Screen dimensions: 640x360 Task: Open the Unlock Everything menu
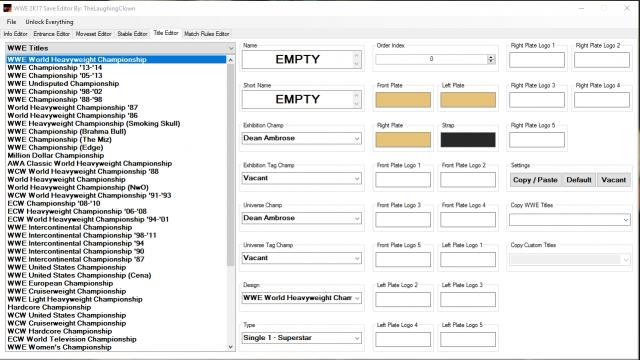(x=49, y=22)
